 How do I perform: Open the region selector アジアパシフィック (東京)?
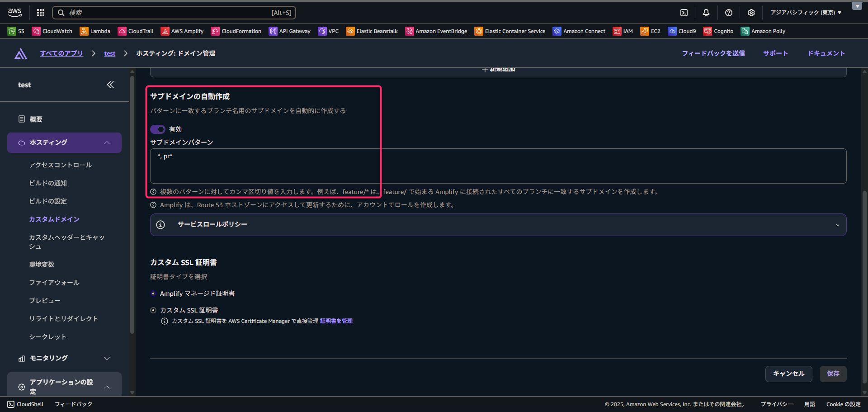click(806, 13)
